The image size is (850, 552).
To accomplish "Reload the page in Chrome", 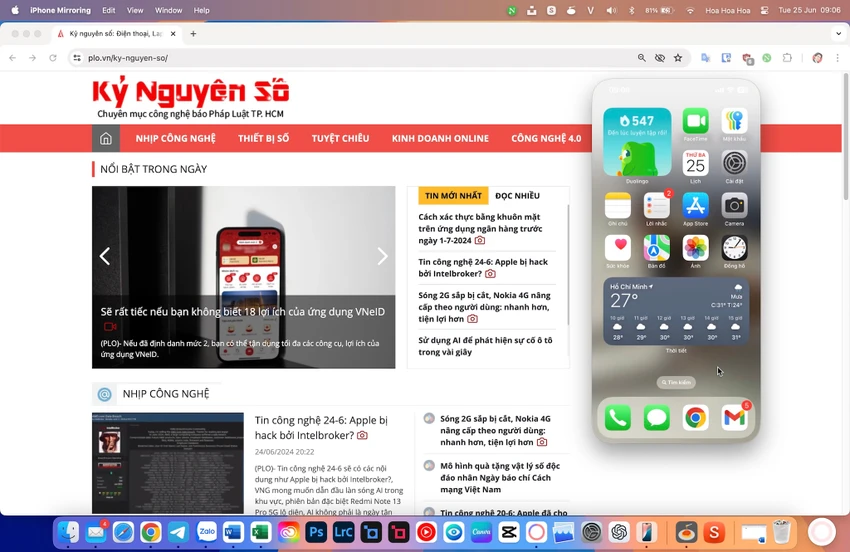I will 53,58.
